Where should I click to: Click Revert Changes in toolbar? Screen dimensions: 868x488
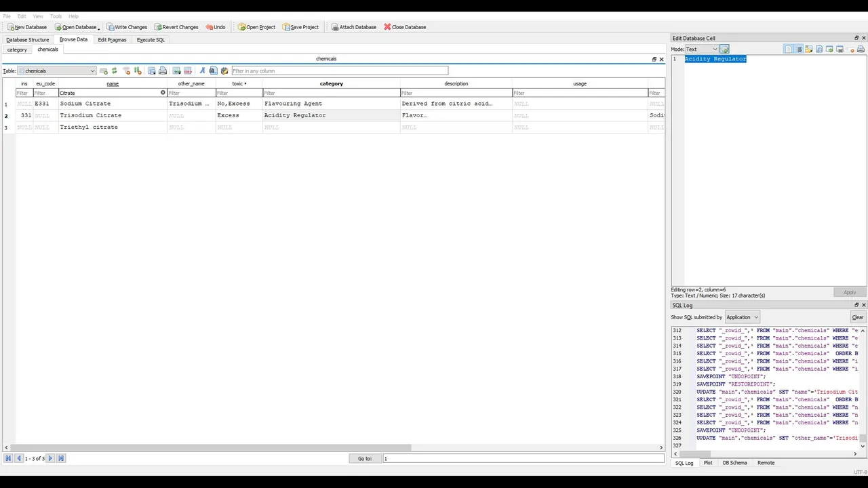click(x=176, y=27)
